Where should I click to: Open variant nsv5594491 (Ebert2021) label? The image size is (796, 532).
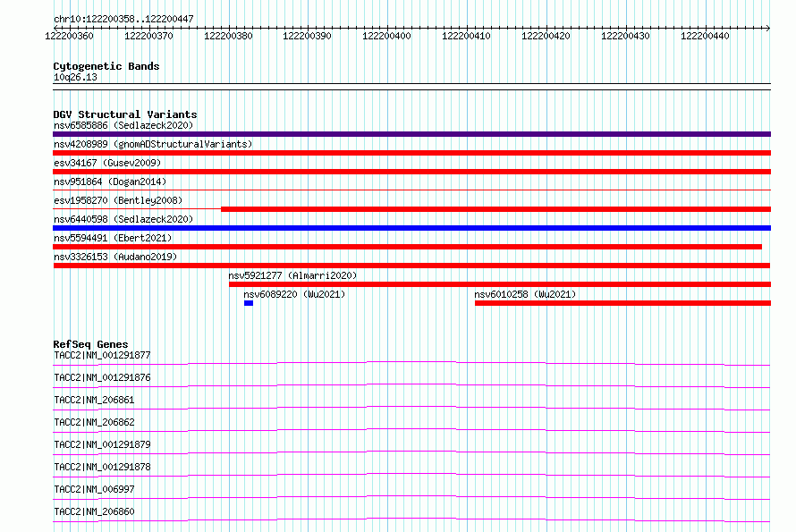(113, 238)
